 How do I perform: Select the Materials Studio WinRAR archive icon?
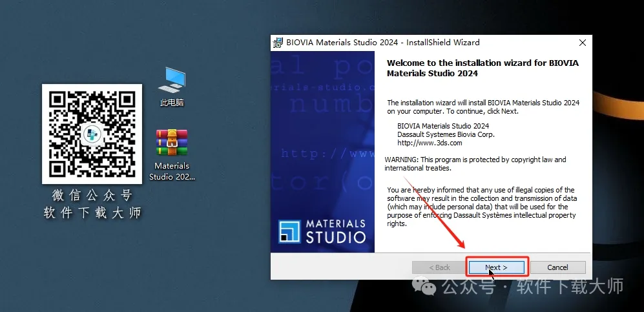(172, 143)
